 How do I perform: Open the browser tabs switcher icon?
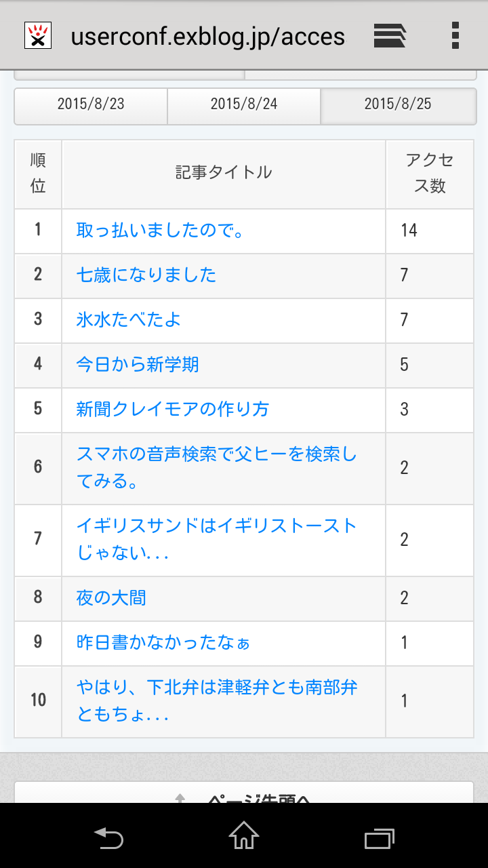(x=390, y=35)
